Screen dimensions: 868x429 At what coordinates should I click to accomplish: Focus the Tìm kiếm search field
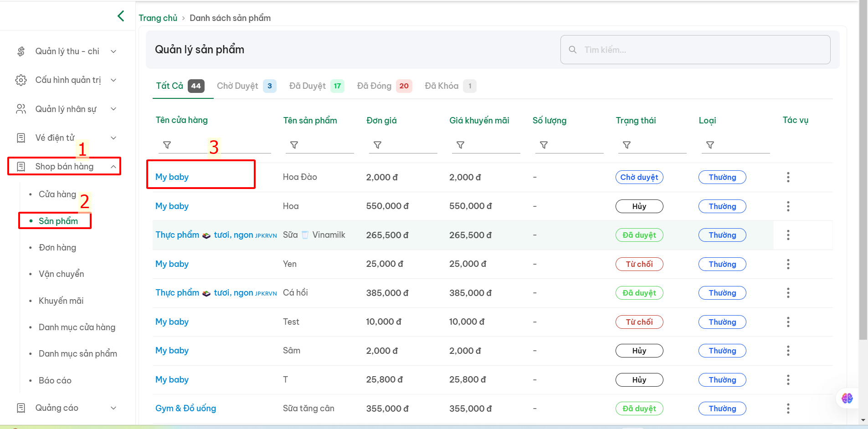click(695, 50)
